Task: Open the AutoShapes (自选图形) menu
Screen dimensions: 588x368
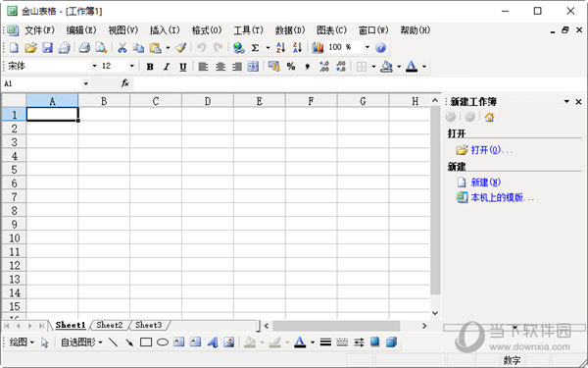Action: (81, 342)
